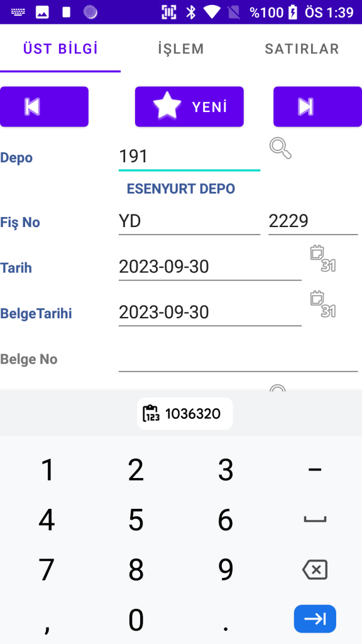Tap the YENİ star button

coord(189,106)
